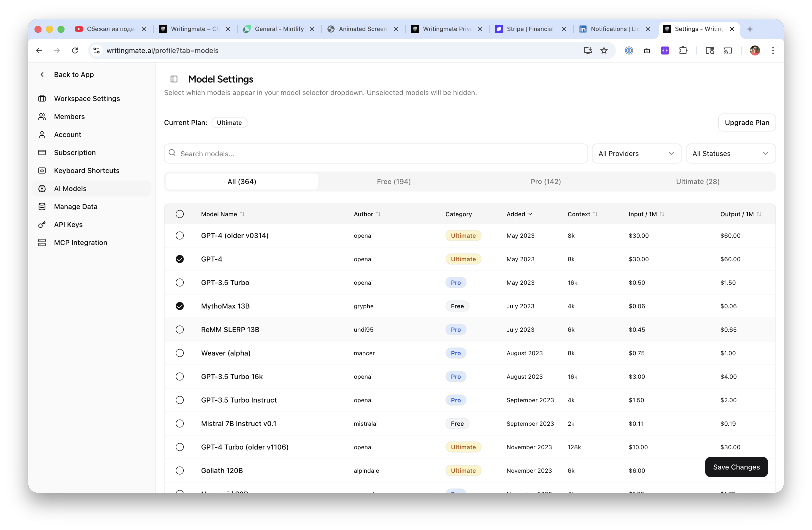Open API Keys key icon
The width and height of the screenshot is (812, 530).
(x=42, y=224)
